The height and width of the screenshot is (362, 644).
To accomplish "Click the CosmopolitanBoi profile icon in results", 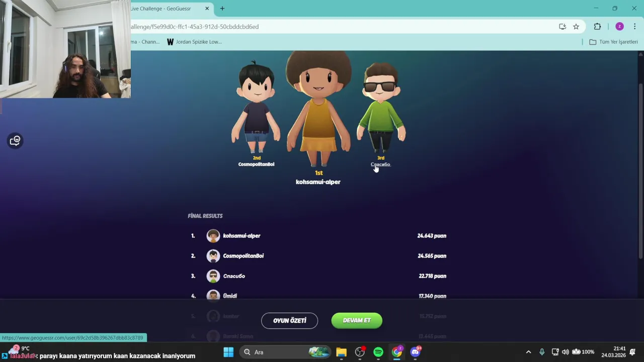I will pyautogui.click(x=213, y=256).
